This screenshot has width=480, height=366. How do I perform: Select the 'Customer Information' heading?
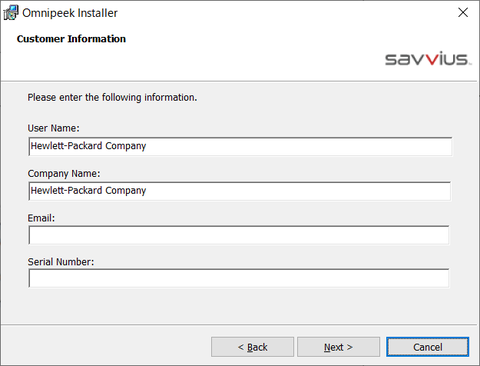coord(71,39)
